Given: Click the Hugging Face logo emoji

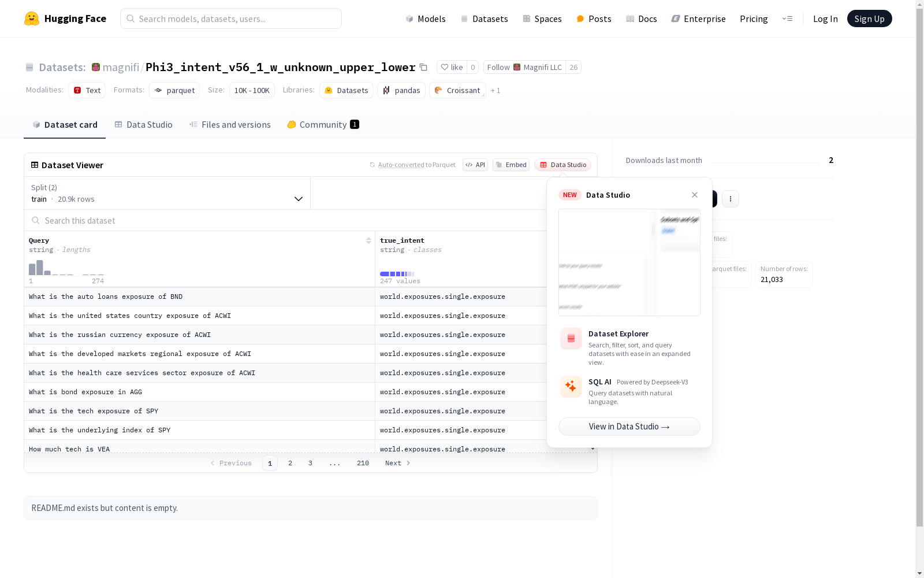Looking at the screenshot, I should 32,18.
